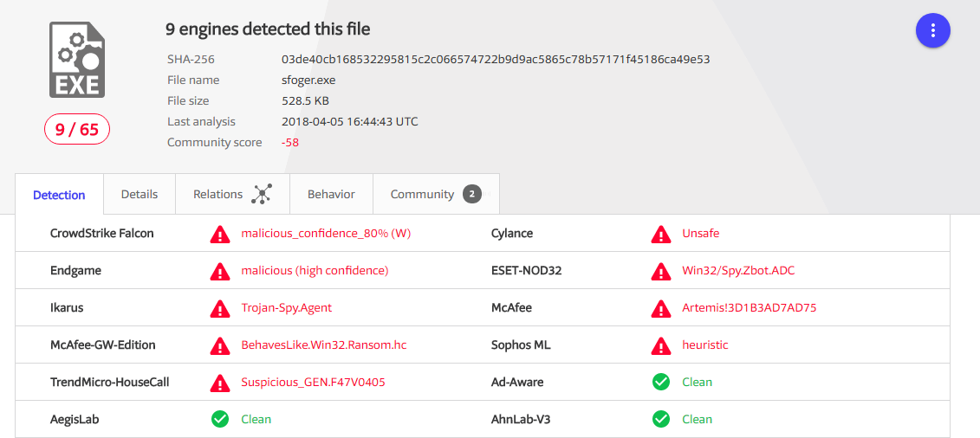This screenshot has width=980, height=438.
Task: Click the Community count badge showing 2
Action: point(472,194)
